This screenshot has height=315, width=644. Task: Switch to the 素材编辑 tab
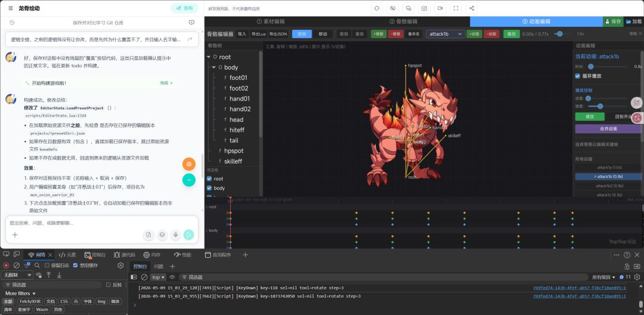coord(270,21)
